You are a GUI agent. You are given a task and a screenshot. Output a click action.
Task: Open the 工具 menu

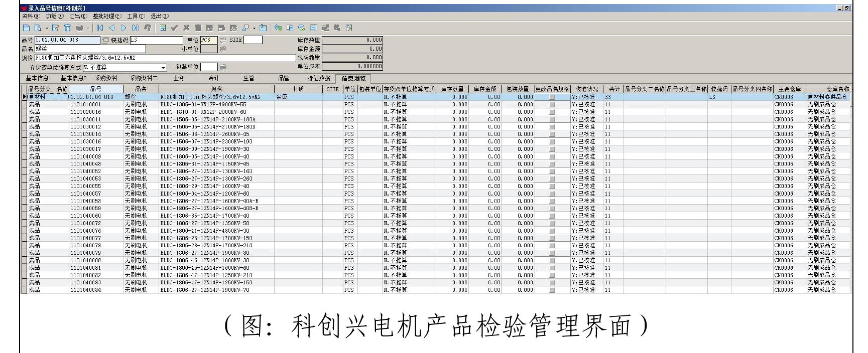(136, 16)
